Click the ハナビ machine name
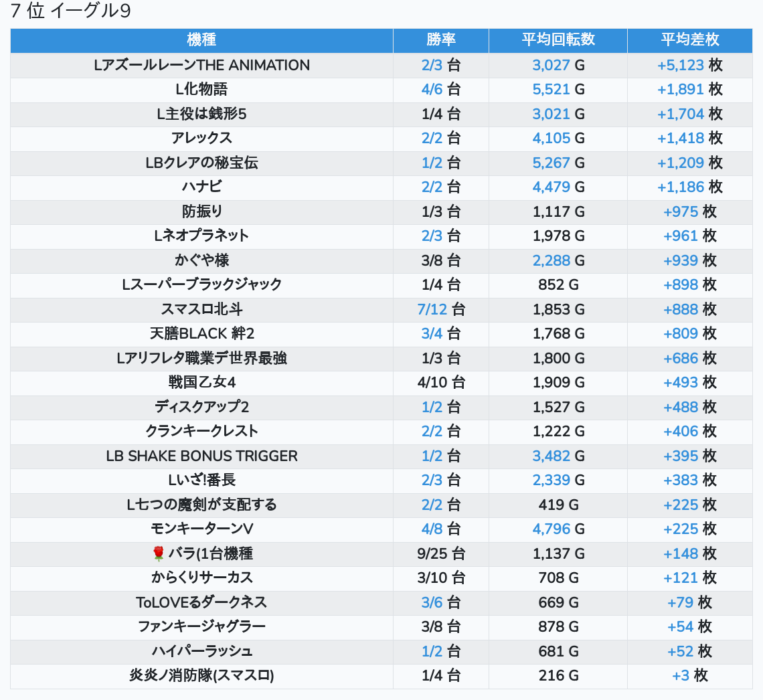 click(x=201, y=187)
